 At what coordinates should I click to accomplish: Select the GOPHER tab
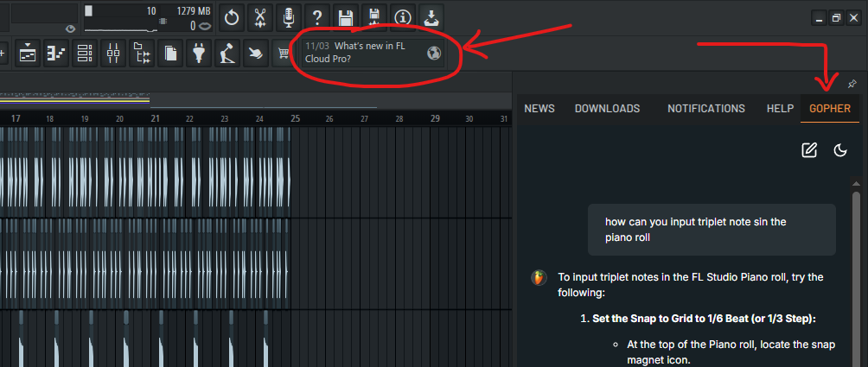coord(830,108)
